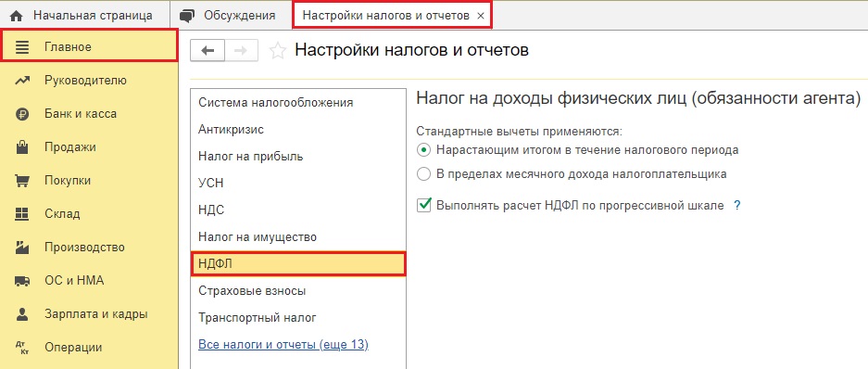
Task: Click the speech bubble icon for Обсуждения
Action: [x=188, y=16]
